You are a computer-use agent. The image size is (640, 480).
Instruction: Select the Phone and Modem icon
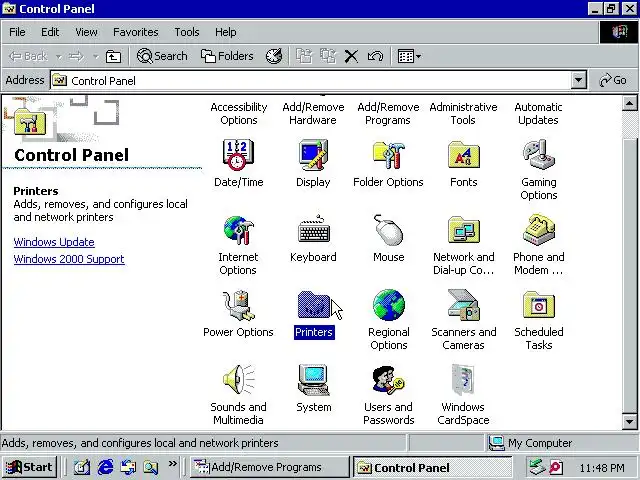click(539, 230)
